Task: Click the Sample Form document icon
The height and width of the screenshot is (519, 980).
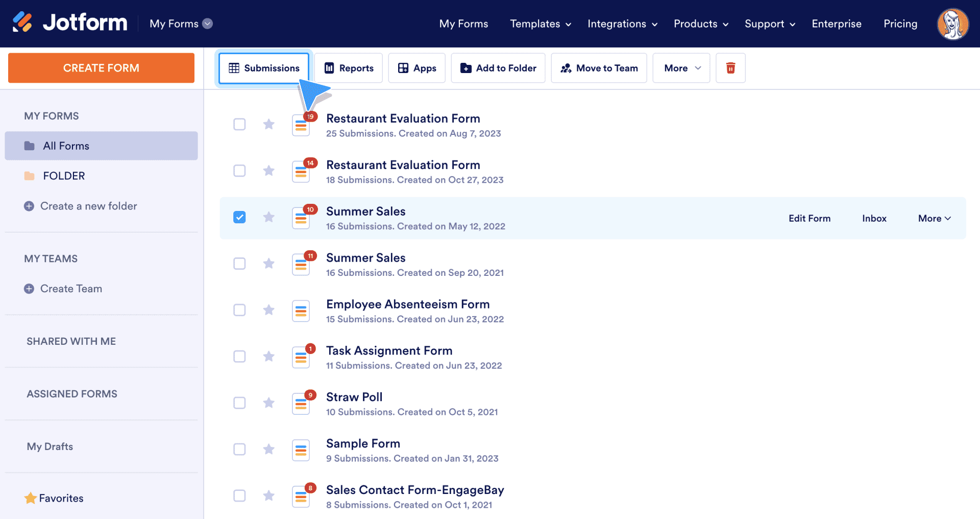Action: (301, 450)
